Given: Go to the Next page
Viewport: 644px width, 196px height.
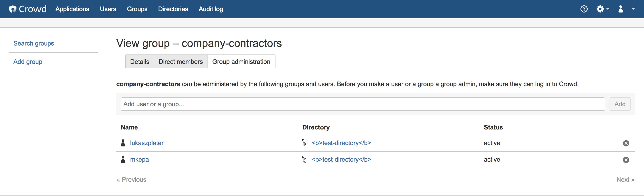Looking at the screenshot, I should 625,179.
